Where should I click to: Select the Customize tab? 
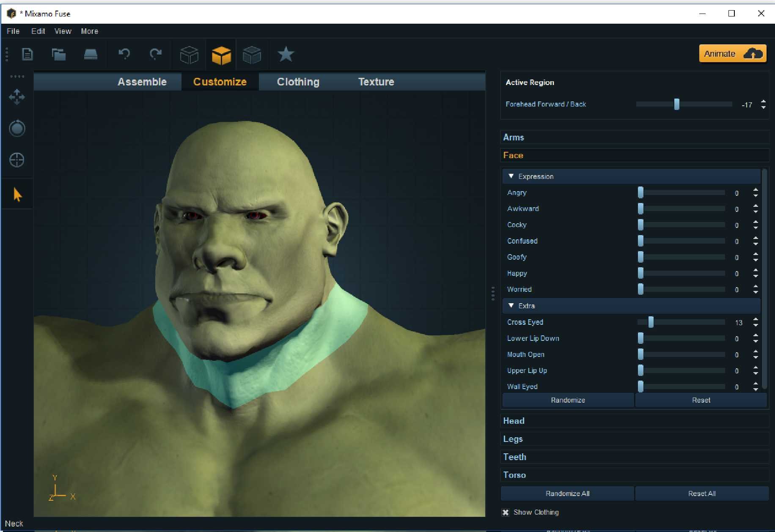pos(220,82)
